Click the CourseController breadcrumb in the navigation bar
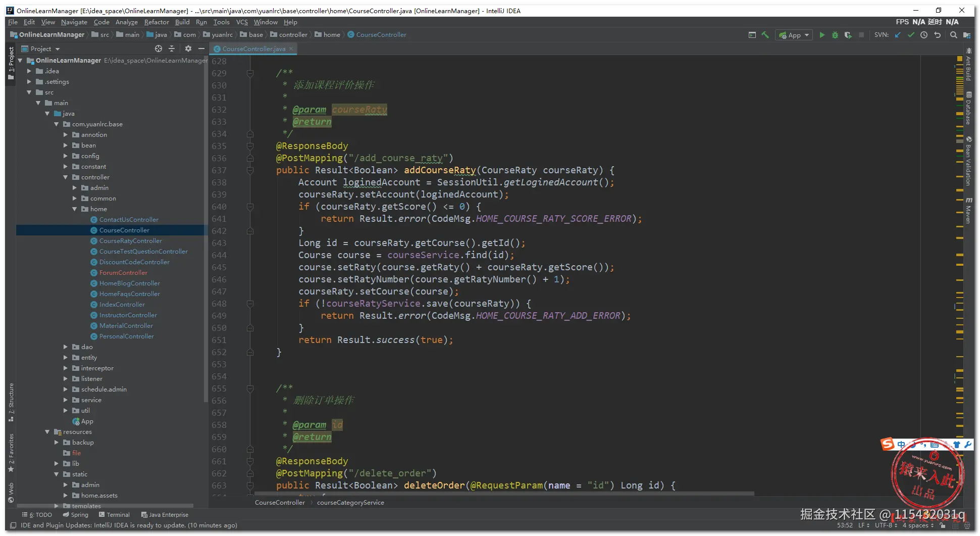 (381, 35)
